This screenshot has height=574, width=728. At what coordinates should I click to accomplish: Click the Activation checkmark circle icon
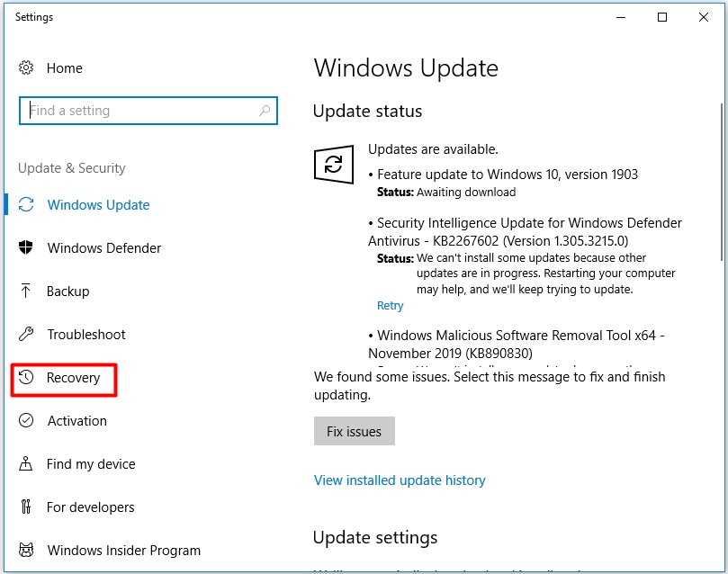pyautogui.click(x=26, y=420)
